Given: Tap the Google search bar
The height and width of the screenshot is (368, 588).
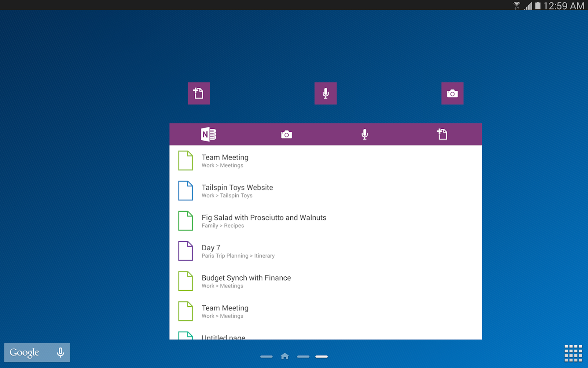Looking at the screenshot, I should (25, 352).
